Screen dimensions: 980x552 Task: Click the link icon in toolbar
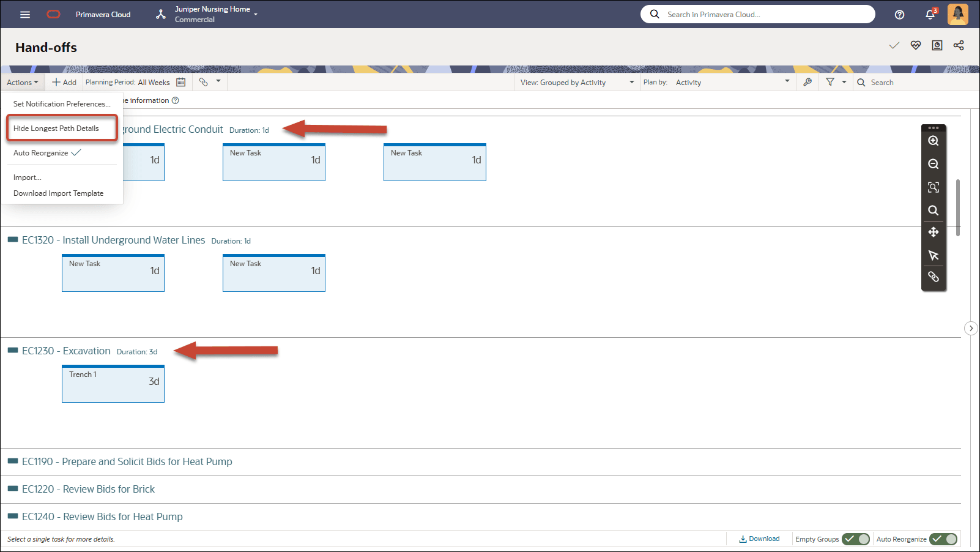204,82
